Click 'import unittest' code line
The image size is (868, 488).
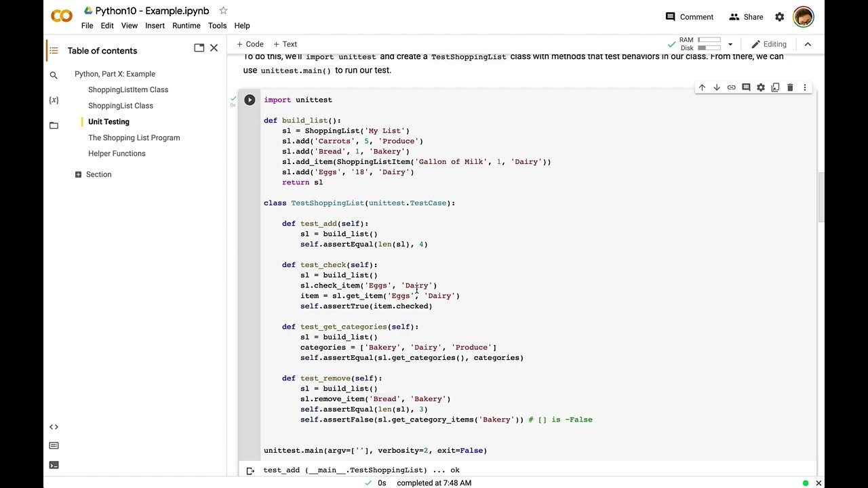(298, 100)
